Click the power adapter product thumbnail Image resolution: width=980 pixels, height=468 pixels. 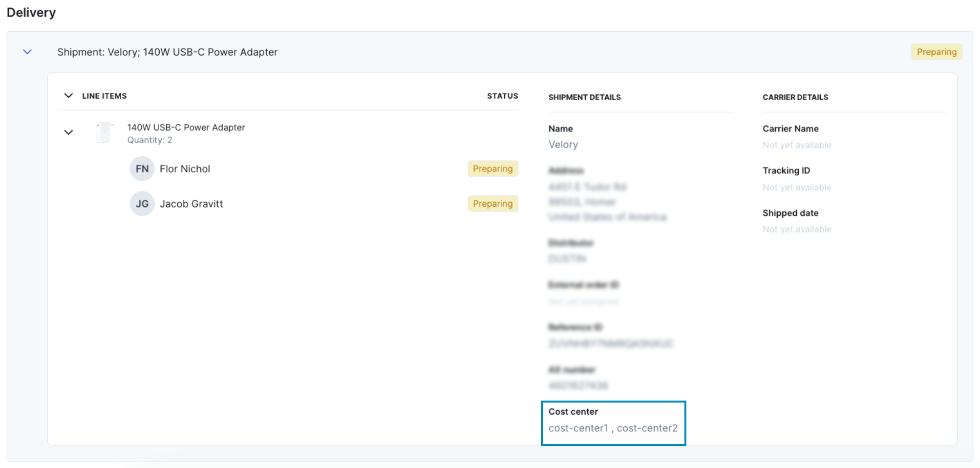pyautogui.click(x=104, y=132)
